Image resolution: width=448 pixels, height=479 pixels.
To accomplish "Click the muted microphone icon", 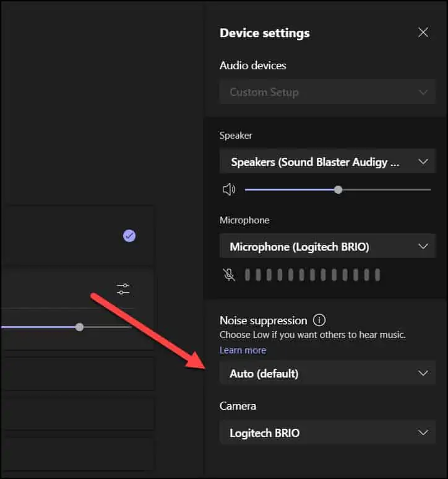I will click(x=229, y=275).
